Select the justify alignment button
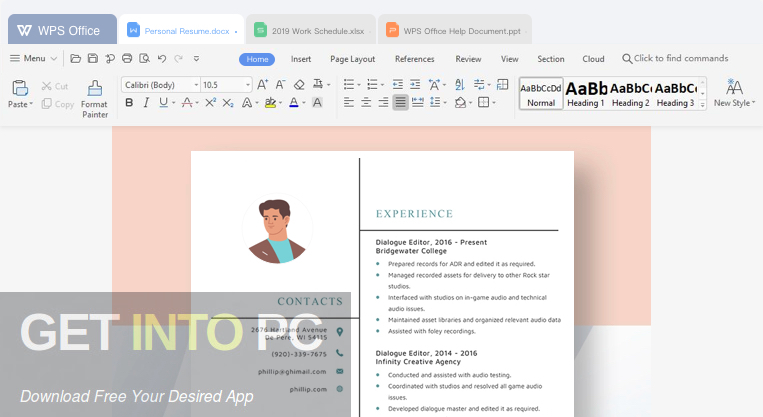 [400, 103]
